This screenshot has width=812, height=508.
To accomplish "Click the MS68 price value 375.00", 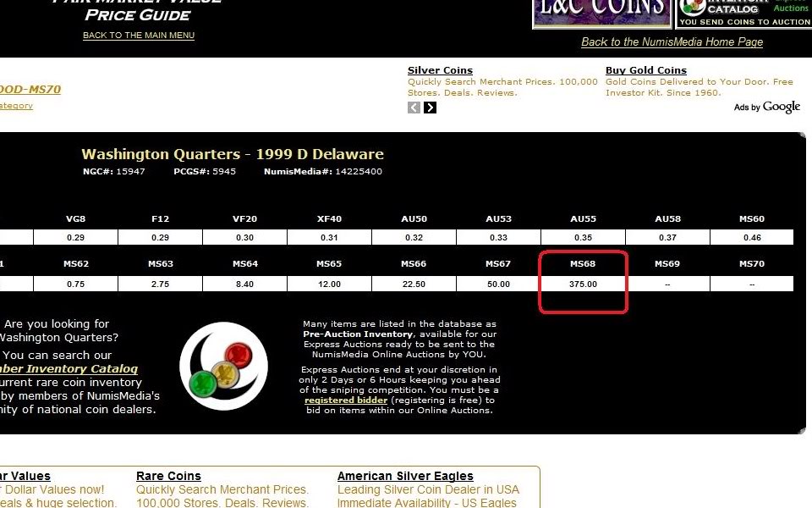I will 583,284.
